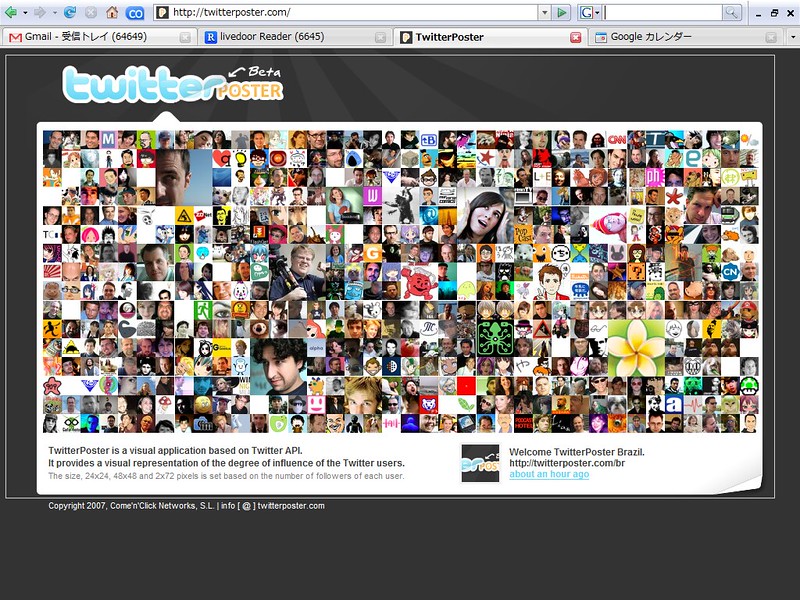Open the Forward history dropdown arrow

(55, 12)
